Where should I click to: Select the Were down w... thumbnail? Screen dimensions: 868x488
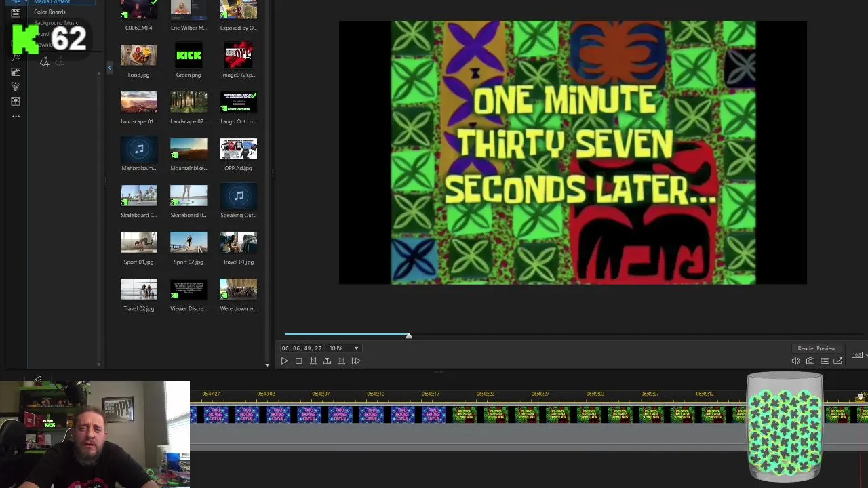239,289
